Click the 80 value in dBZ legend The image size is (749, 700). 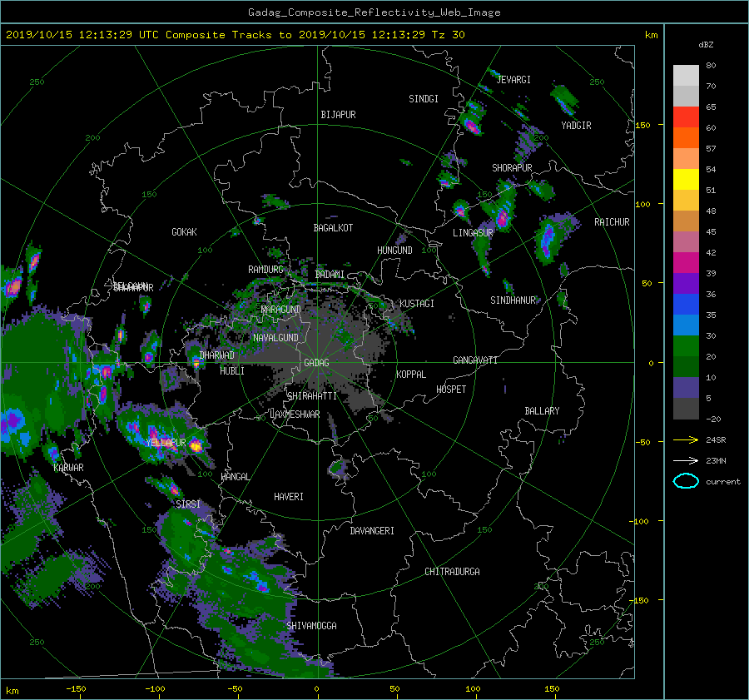pos(711,66)
